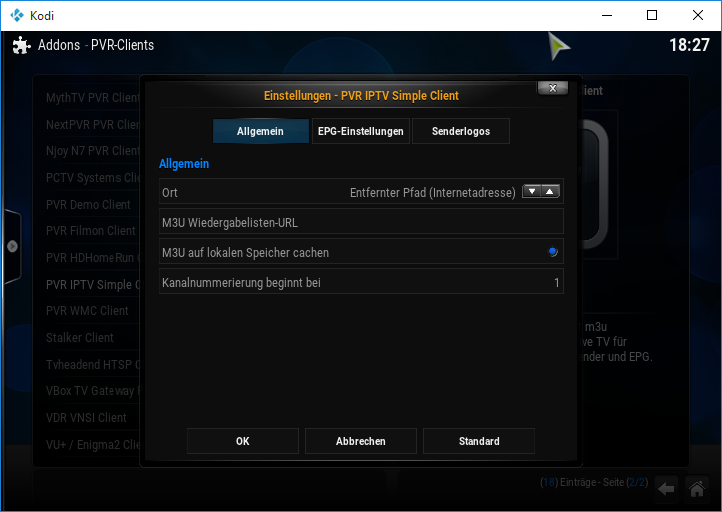Select NextPVR PVR Client in the list
The image size is (722, 512).
(x=93, y=125)
